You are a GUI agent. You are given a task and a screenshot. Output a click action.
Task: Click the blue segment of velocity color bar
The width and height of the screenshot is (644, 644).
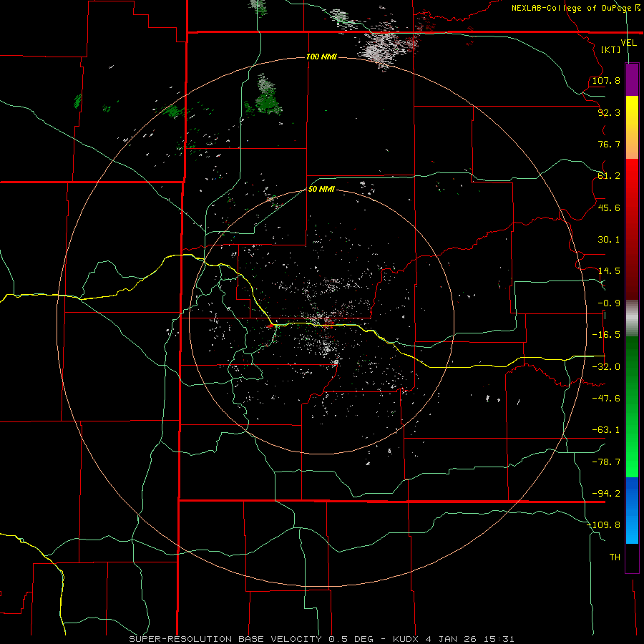coord(632,510)
